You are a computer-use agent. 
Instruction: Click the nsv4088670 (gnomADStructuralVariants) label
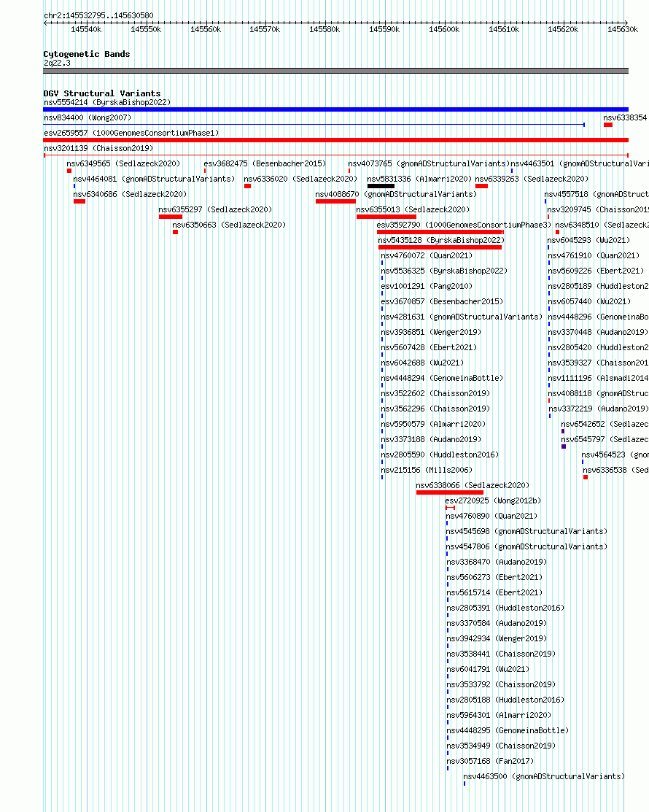pyautogui.click(x=396, y=195)
